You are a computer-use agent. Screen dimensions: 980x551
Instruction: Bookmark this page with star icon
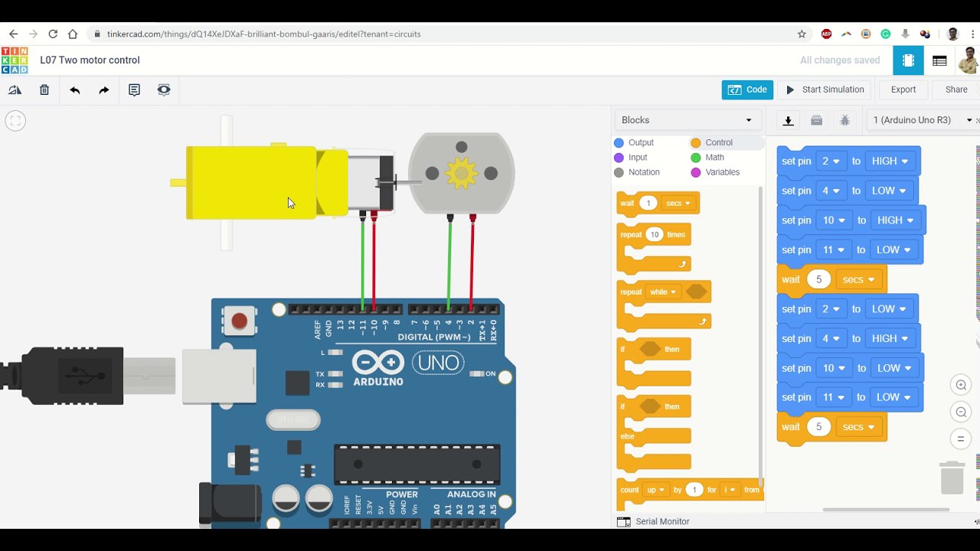pyautogui.click(x=802, y=34)
